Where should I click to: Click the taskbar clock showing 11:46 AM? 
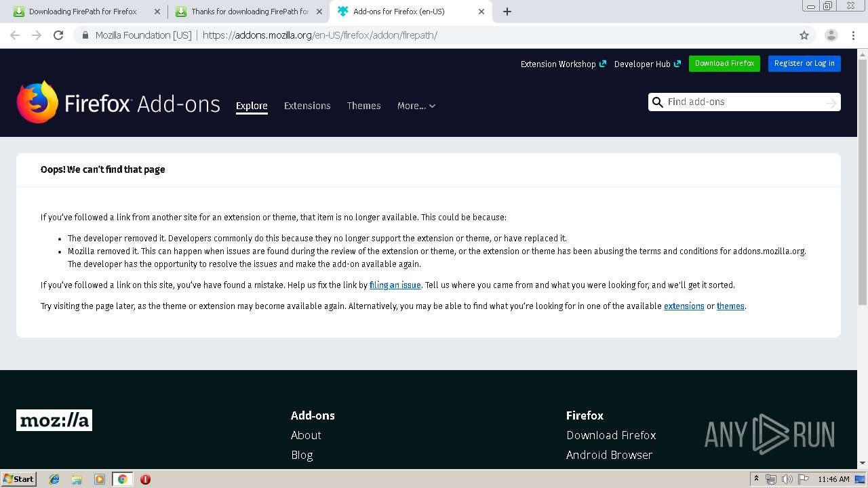[x=833, y=479]
